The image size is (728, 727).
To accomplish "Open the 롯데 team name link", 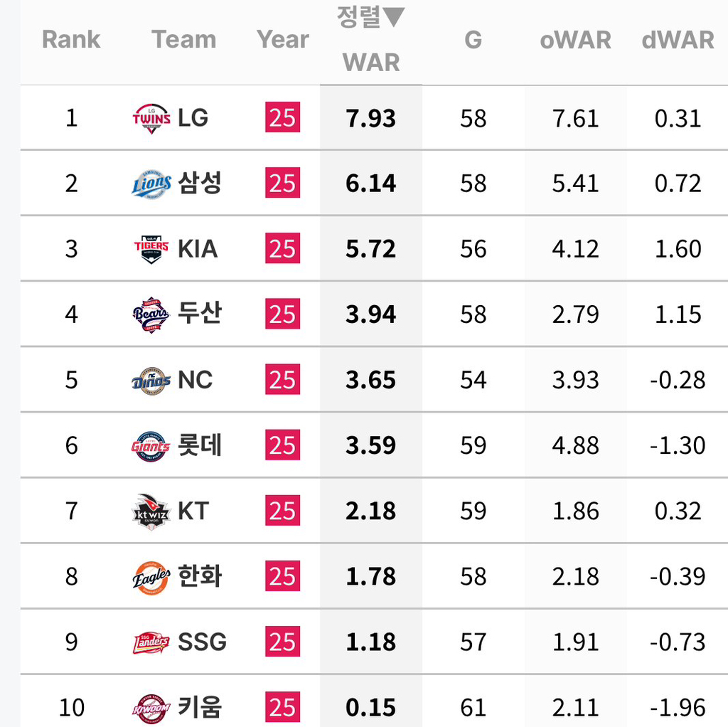I will (200, 446).
